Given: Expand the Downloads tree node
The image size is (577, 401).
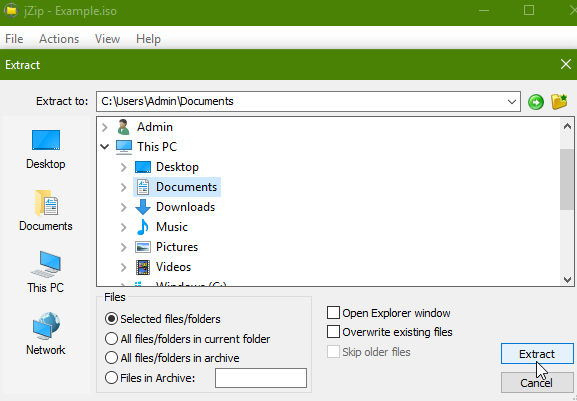Looking at the screenshot, I should pyautogui.click(x=124, y=207).
